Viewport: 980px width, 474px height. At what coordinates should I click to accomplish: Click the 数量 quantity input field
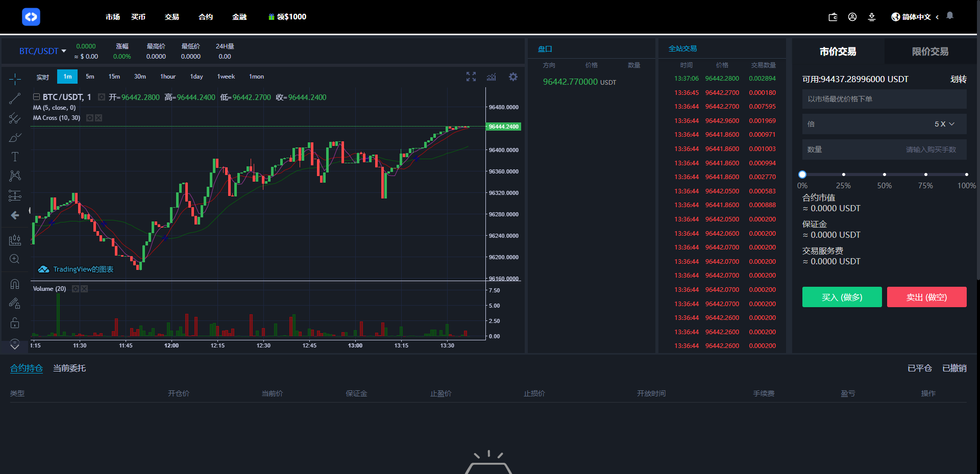click(884, 149)
